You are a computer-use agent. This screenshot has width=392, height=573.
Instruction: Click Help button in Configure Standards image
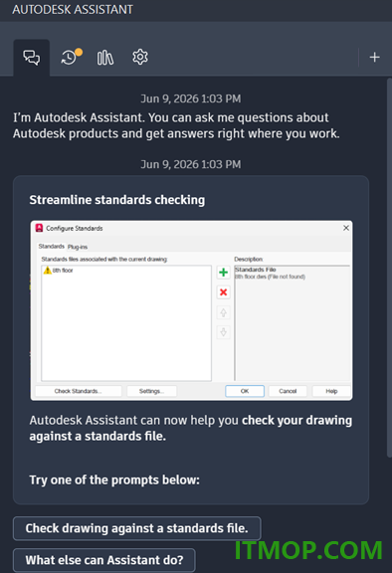coord(331,391)
